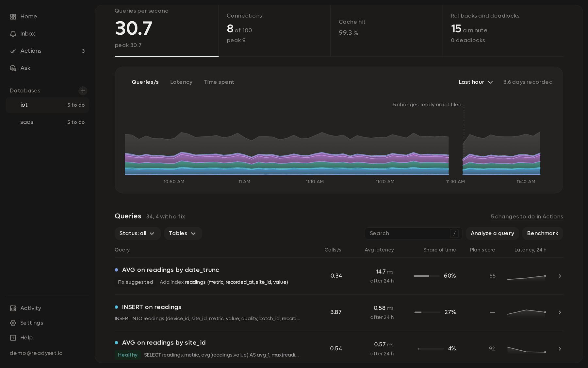
Task: Sort by the Calls/s column header
Action: click(x=333, y=250)
